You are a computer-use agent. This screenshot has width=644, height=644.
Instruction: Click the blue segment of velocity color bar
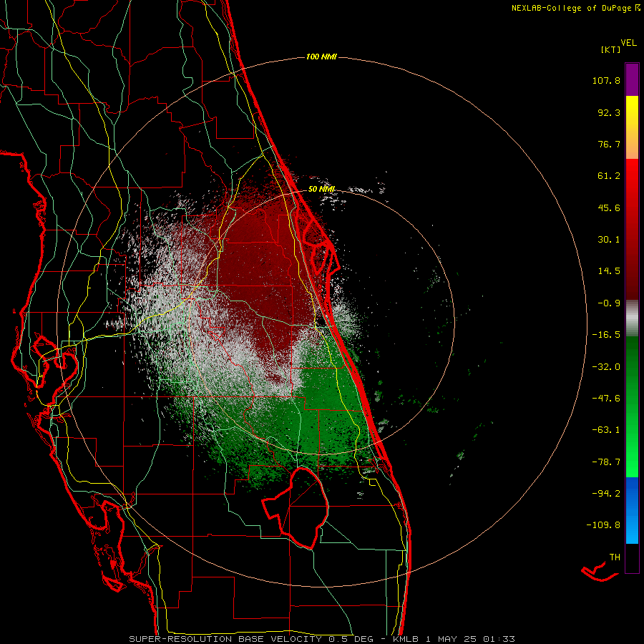point(632,510)
